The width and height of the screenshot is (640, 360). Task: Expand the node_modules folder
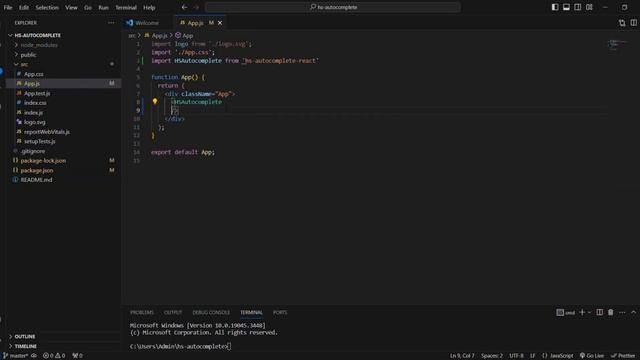point(39,45)
